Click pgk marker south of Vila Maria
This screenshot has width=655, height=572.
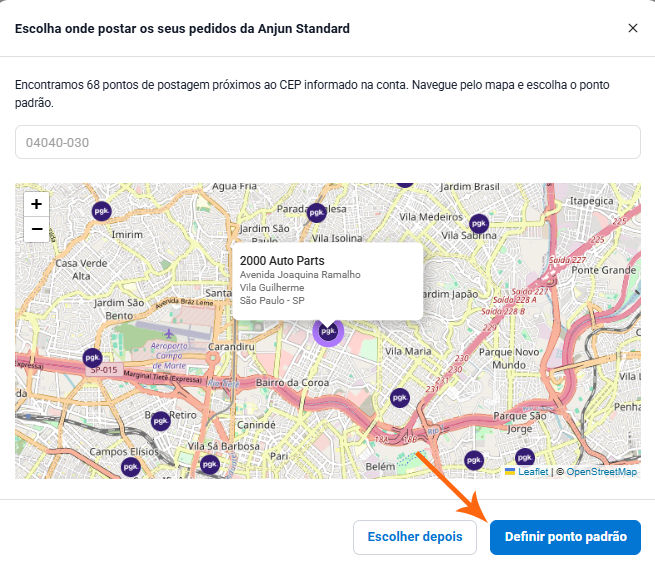(399, 397)
